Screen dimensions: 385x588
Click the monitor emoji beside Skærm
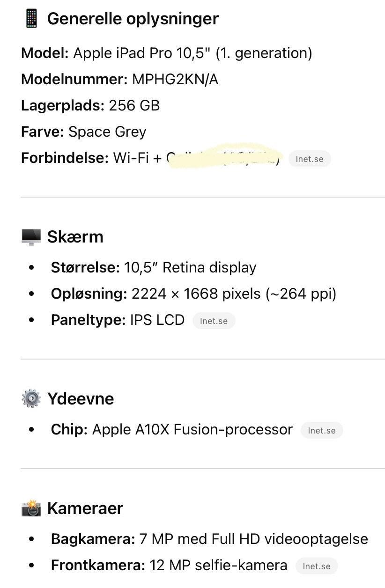31,237
